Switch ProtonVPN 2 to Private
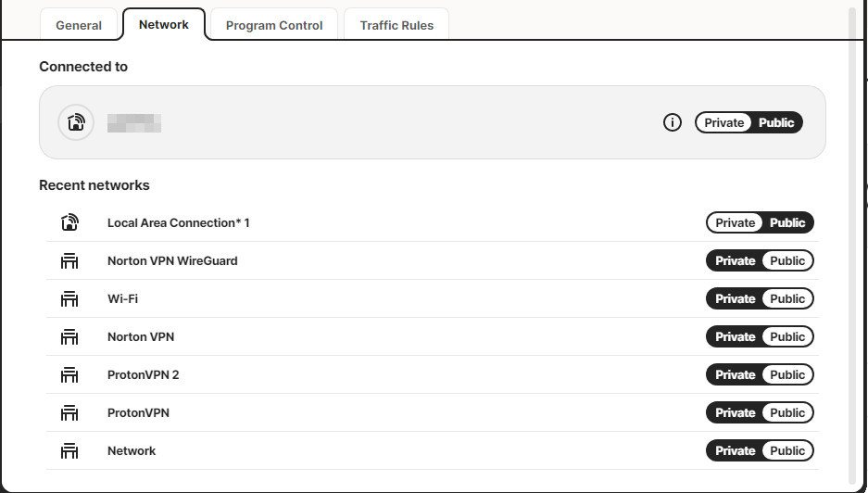This screenshot has height=493, width=868. click(736, 375)
